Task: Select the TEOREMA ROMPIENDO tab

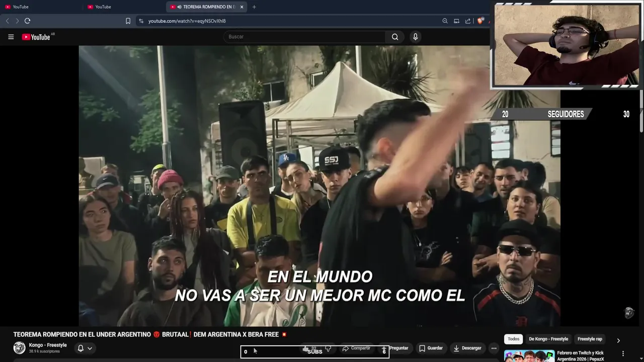Action: [206, 7]
